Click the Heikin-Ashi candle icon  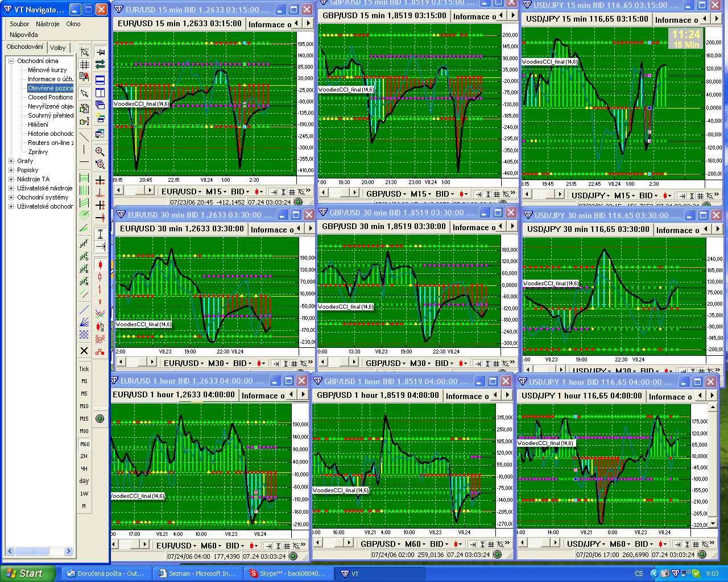100,326
